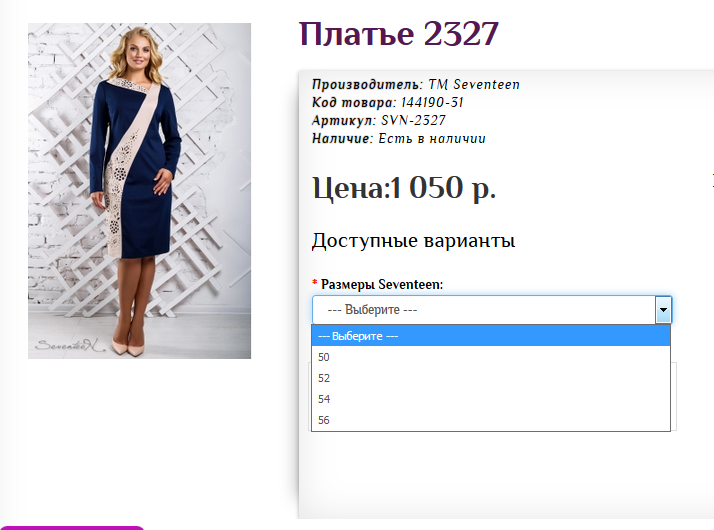The image size is (714, 530).
Task: Click the 'TM Seventeen' manufacturer name
Action: tap(474, 85)
